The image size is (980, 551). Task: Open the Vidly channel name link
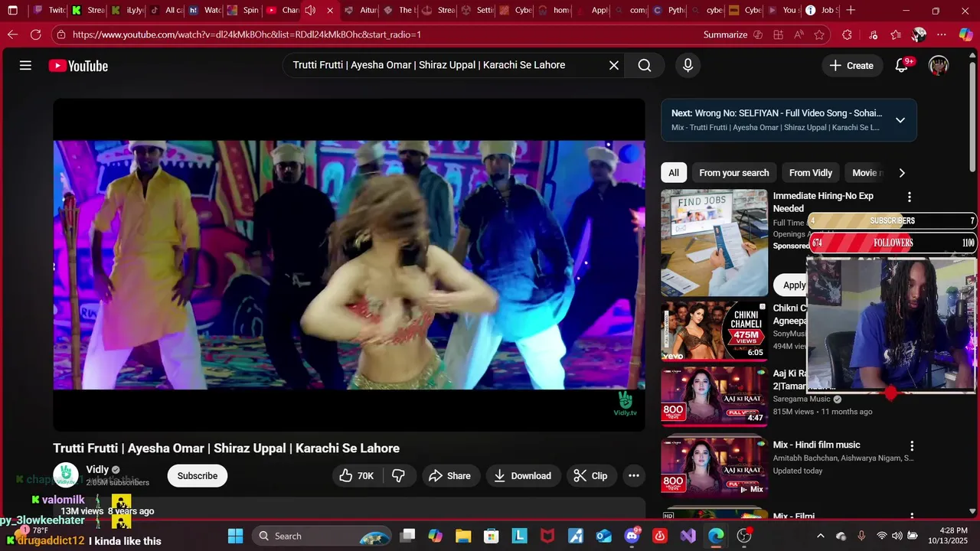[x=97, y=469]
